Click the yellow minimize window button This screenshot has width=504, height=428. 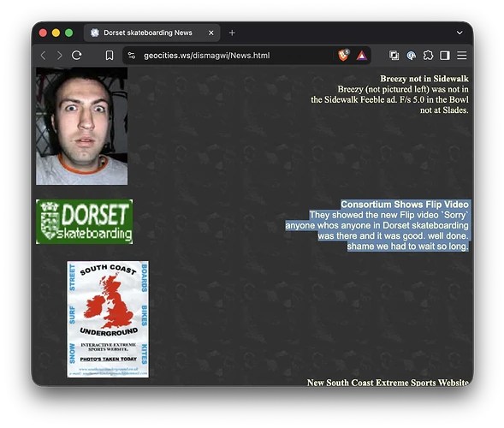pyautogui.click(x=56, y=33)
